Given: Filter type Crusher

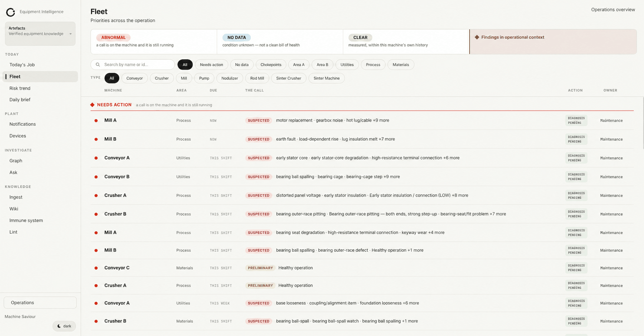Looking at the screenshot, I should coord(162,78).
